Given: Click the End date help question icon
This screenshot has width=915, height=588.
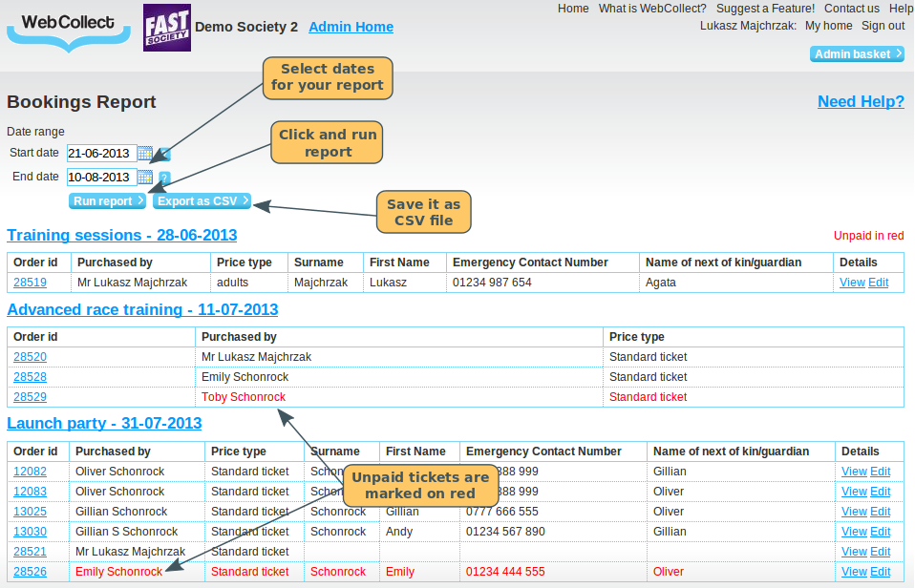Looking at the screenshot, I should coord(164,178).
